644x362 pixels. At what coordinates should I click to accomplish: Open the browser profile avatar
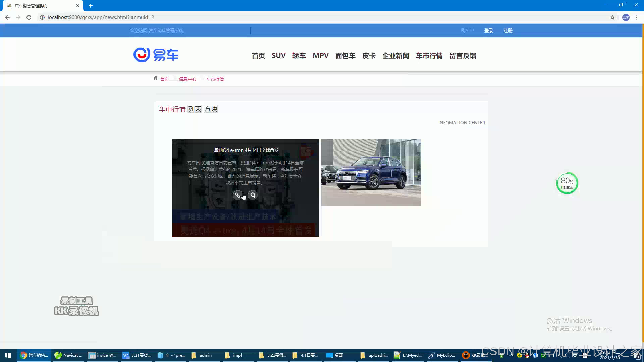click(x=626, y=17)
